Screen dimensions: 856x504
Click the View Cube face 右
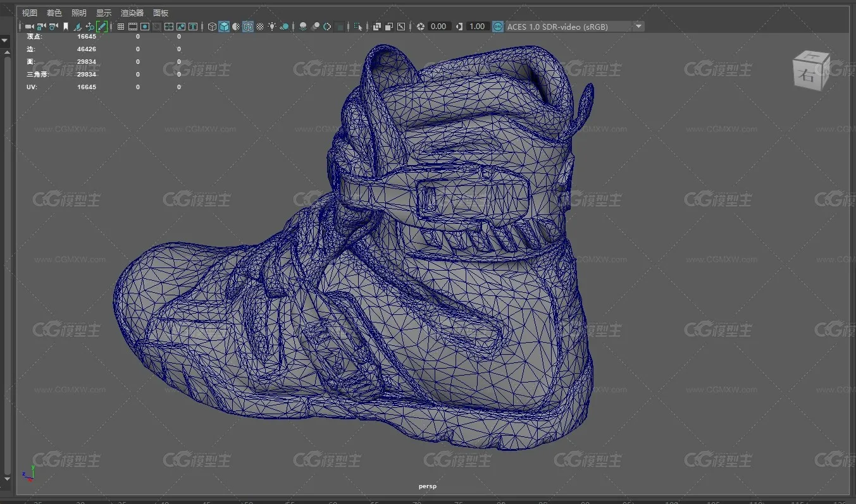click(x=808, y=75)
